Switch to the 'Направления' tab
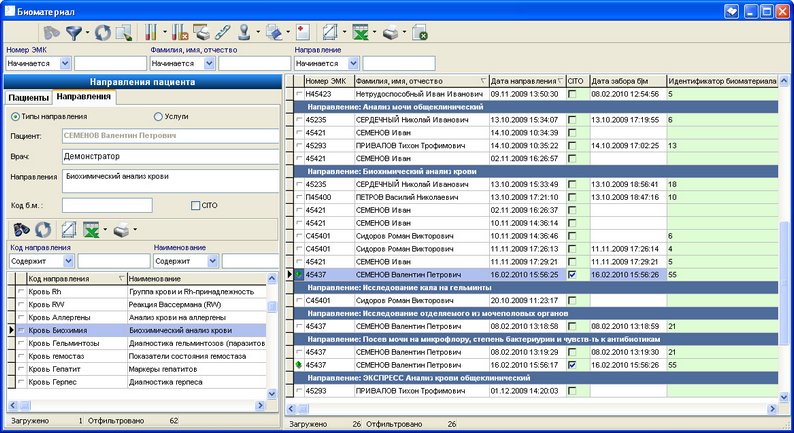Image resolution: width=794 pixels, height=433 pixels. coord(84,96)
